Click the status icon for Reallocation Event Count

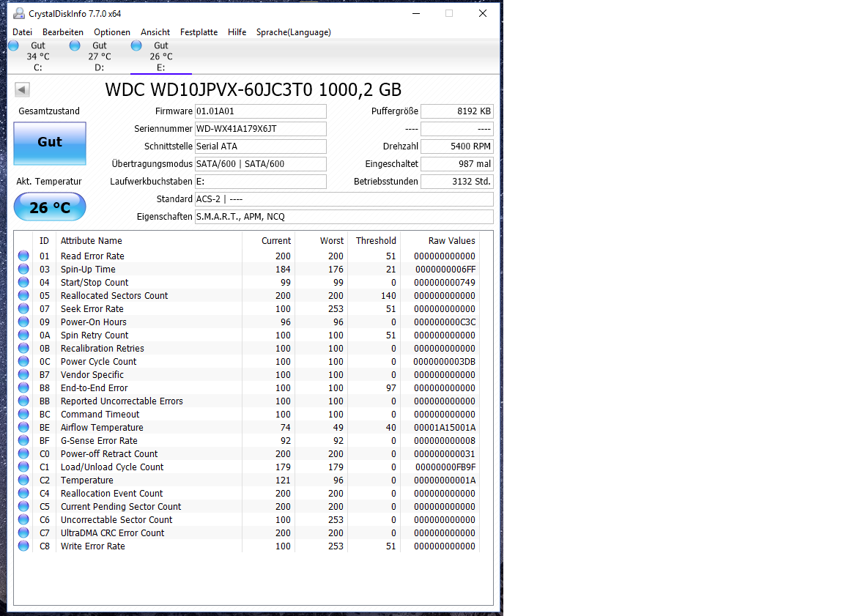tap(23, 493)
